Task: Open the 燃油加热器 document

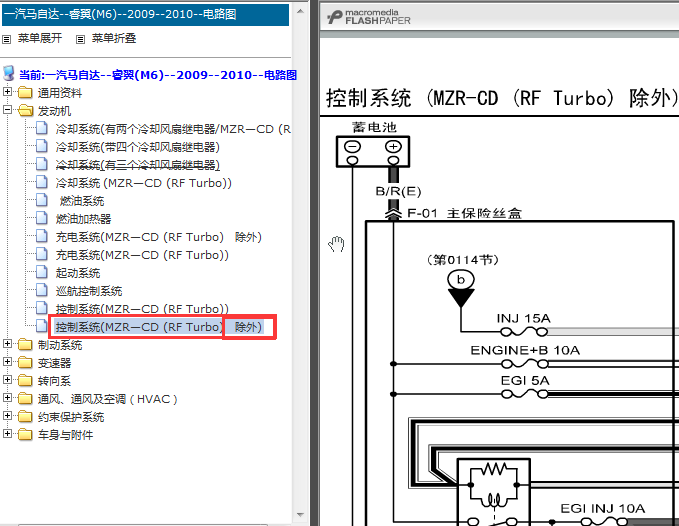Action: 83,219
